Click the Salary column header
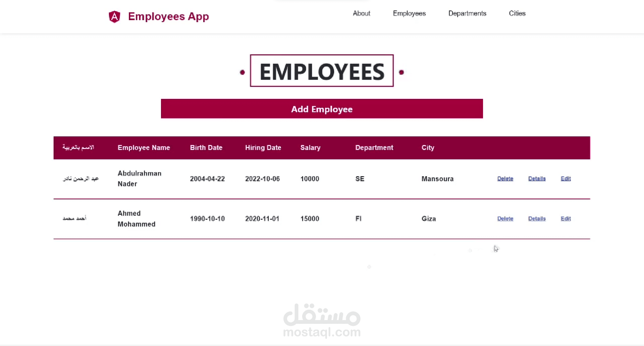 click(x=310, y=148)
